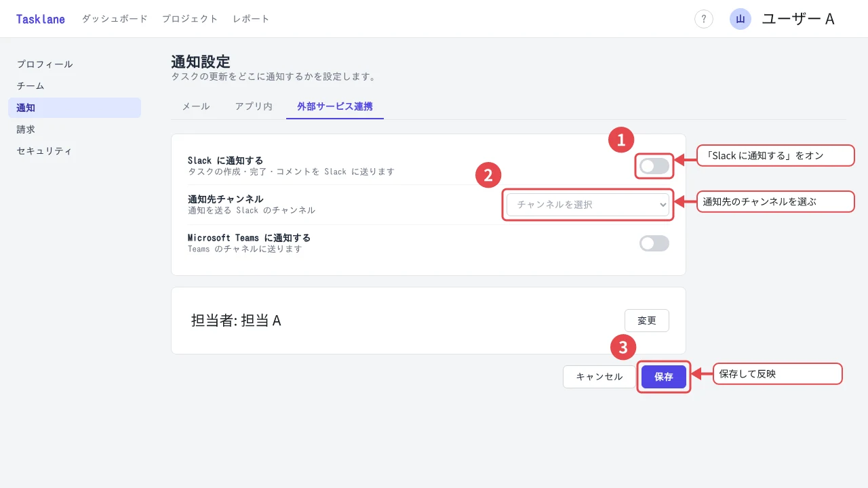Go to プロジェクト in the top navigation

pyautogui.click(x=190, y=19)
